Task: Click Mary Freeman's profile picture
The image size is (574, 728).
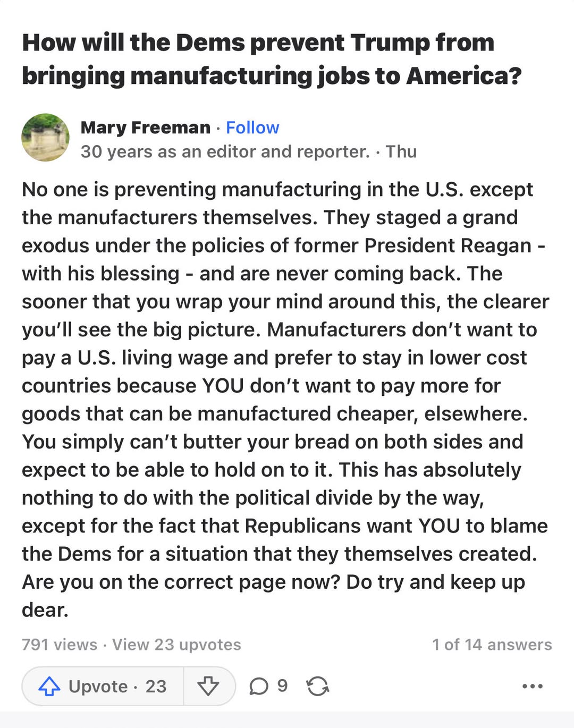Action: 45,137
